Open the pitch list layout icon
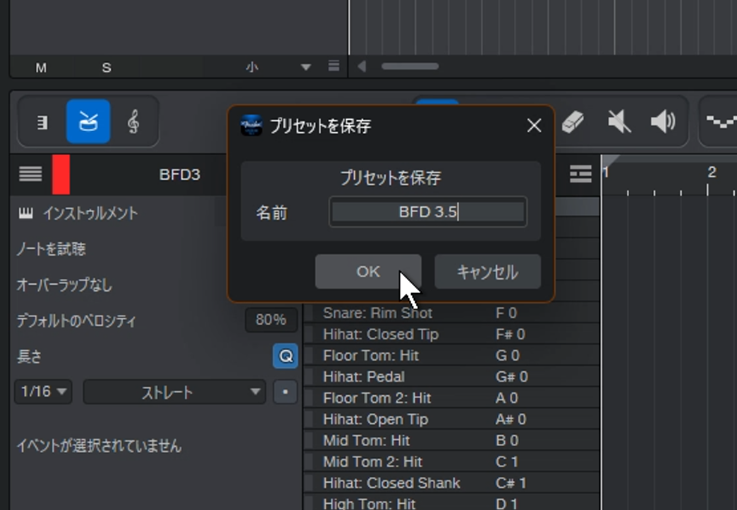 580,174
